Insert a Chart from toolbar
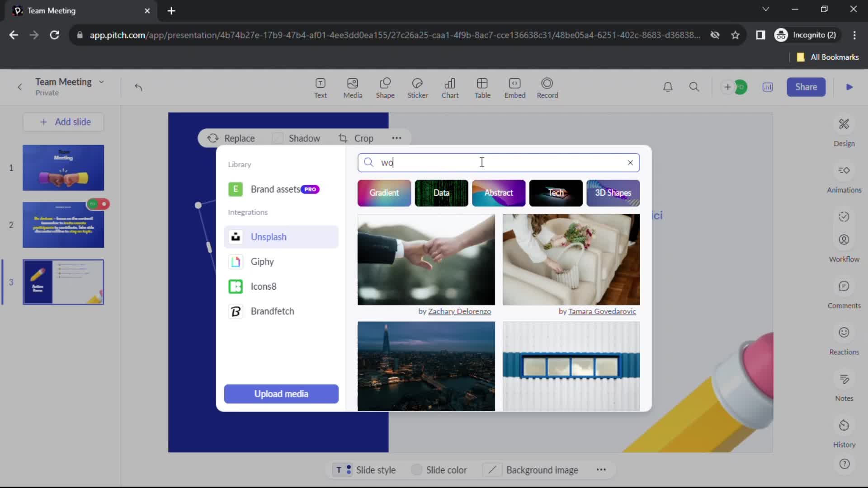 pyautogui.click(x=450, y=88)
